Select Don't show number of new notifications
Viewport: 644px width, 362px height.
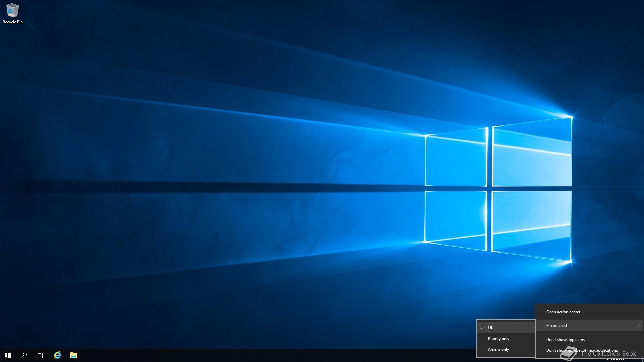589,350
